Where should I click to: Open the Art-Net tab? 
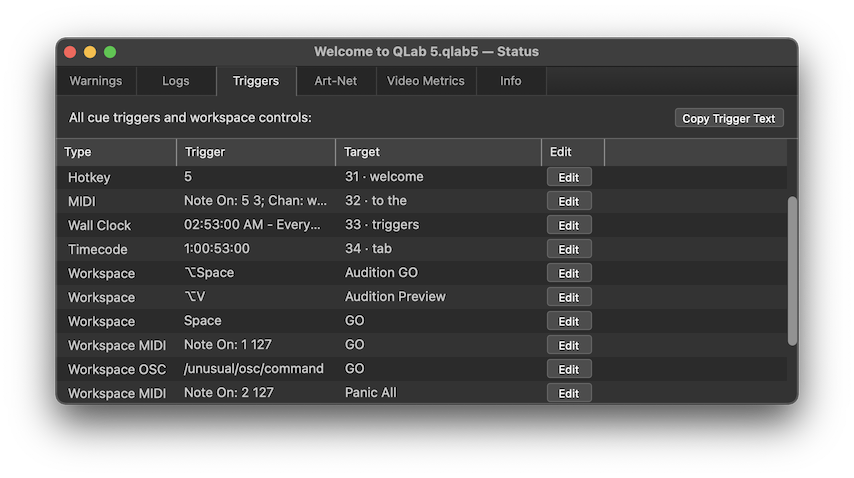click(x=336, y=81)
